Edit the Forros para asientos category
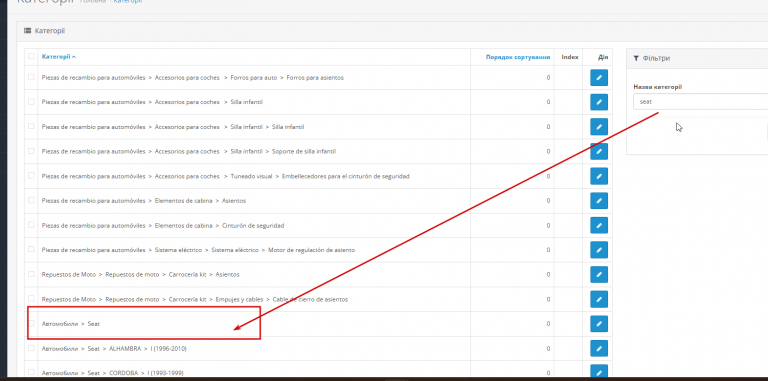768x381 pixels. point(599,77)
